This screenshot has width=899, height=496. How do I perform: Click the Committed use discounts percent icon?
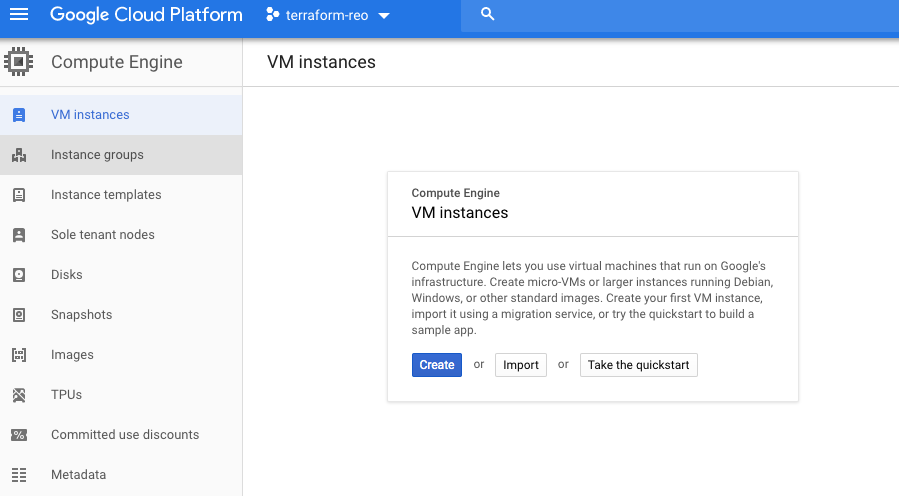coord(19,435)
